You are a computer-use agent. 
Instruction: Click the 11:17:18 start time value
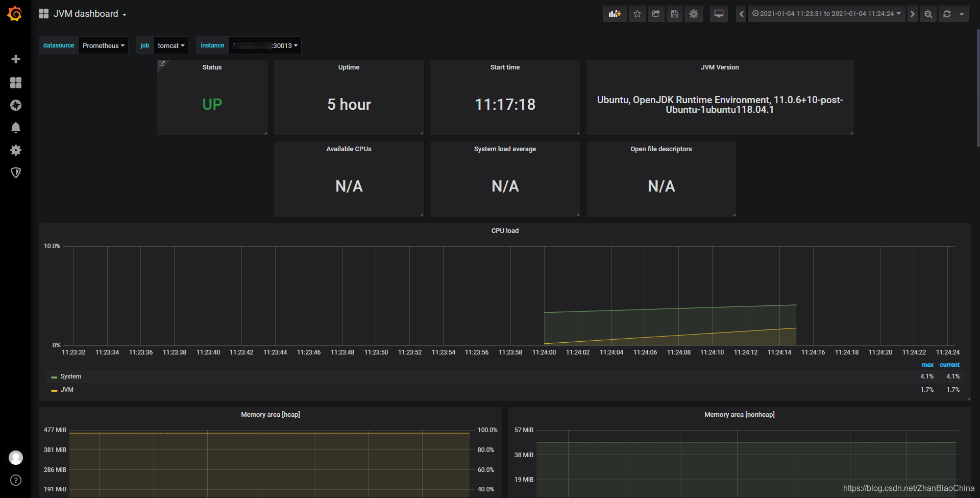[x=505, y=104]
